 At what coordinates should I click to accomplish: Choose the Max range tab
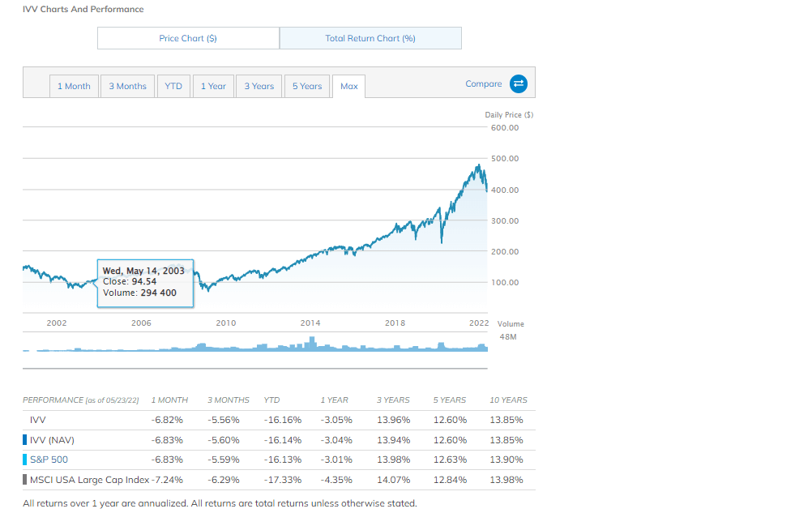349,87
